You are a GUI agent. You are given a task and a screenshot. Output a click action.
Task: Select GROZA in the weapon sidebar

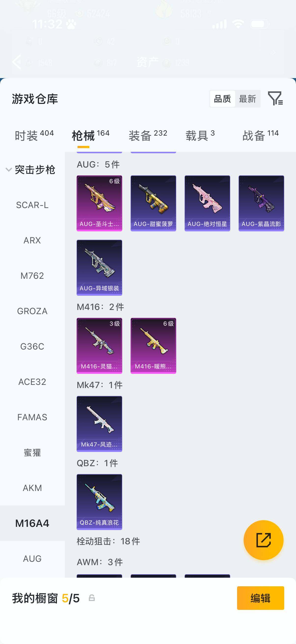32,311
